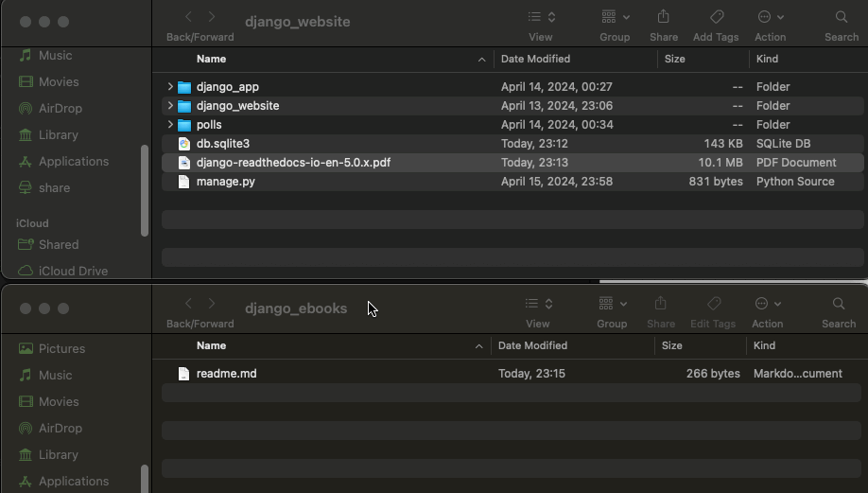868x493 pixels.
Task: Open Applications in top window sidebar
Action: (63, 162)
